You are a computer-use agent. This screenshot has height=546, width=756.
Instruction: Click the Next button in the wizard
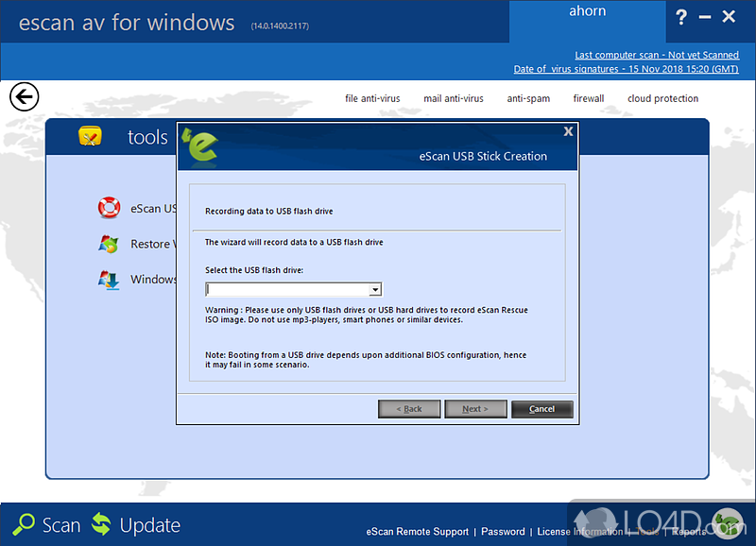(475, 409)
